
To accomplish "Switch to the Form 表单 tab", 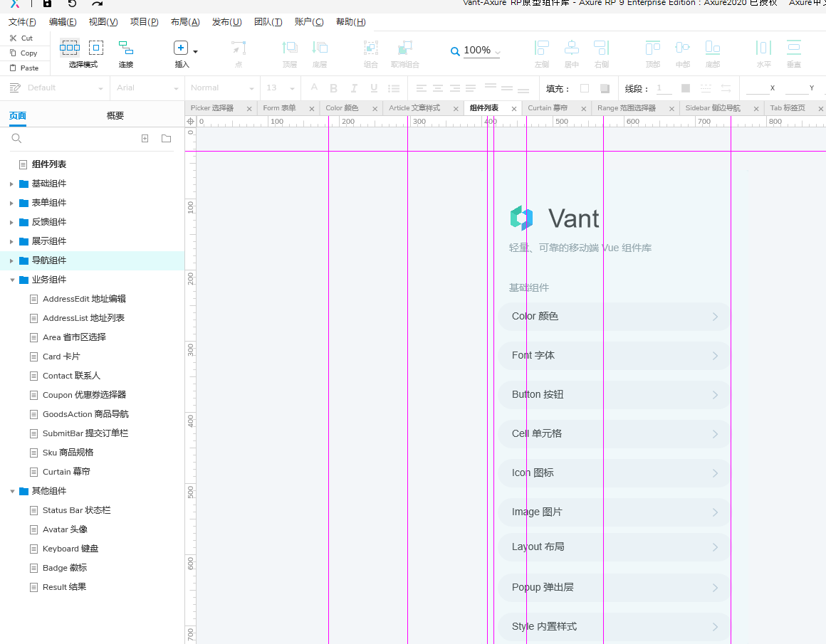I will click(279, 108).
